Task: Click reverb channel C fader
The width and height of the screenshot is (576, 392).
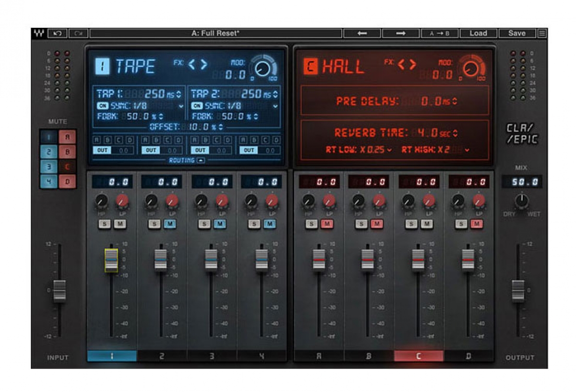Action: pos(418,260)
